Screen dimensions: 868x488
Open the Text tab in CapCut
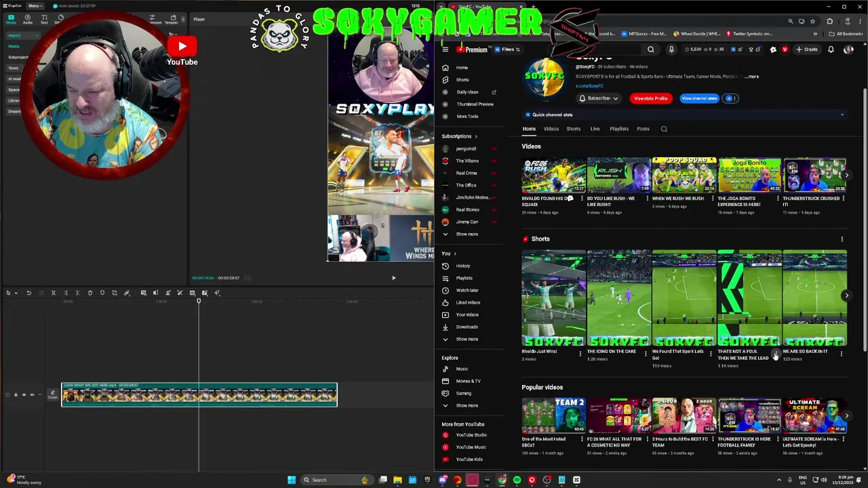44,19
